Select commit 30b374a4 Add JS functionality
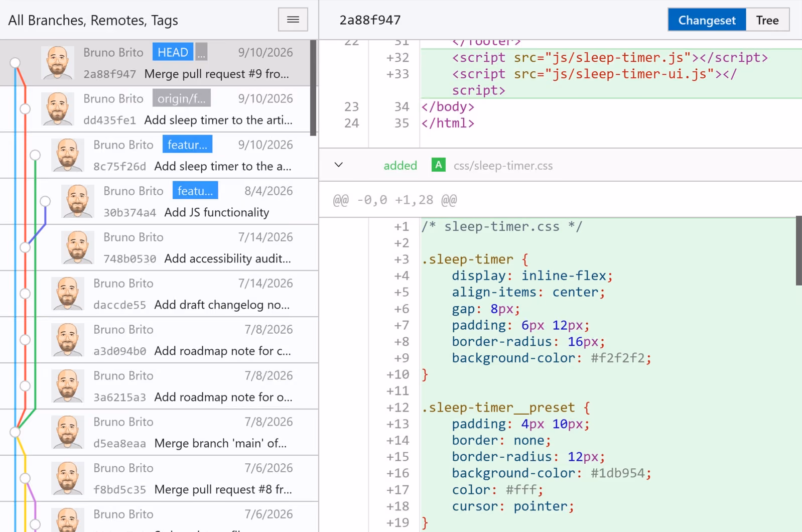Screen dimensions: 802x532 coord(159,201)
